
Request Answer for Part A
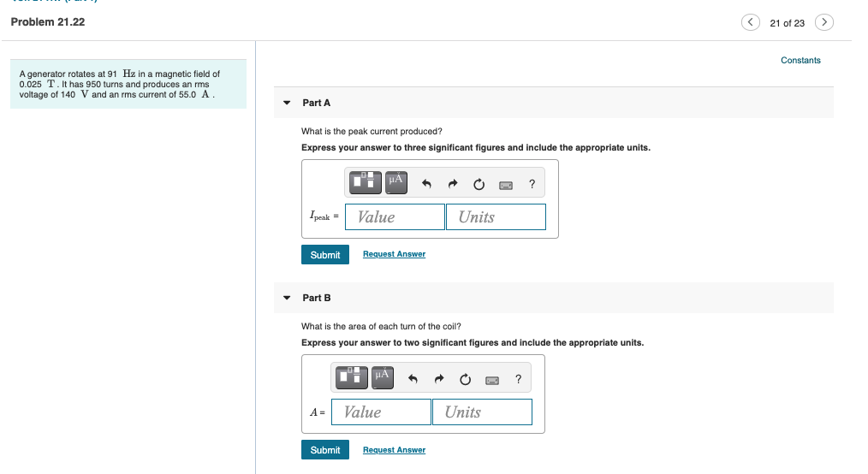tap(394, 254)
